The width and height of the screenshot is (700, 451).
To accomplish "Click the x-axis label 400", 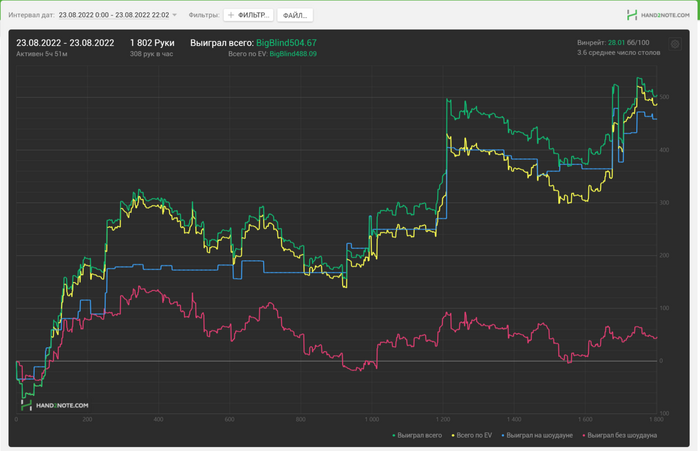I will tap(158, 419).
